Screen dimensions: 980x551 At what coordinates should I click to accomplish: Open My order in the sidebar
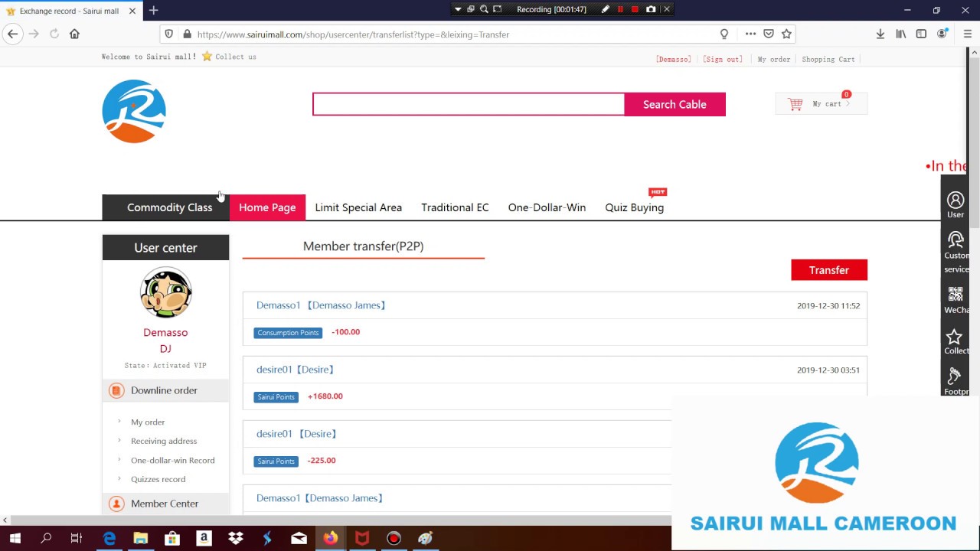(148, 422)
